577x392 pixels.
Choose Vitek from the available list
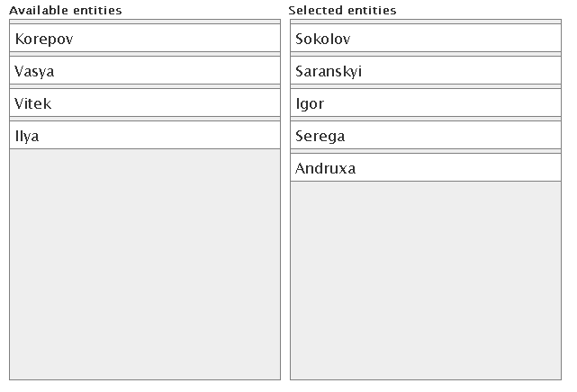tap(144, 103)
